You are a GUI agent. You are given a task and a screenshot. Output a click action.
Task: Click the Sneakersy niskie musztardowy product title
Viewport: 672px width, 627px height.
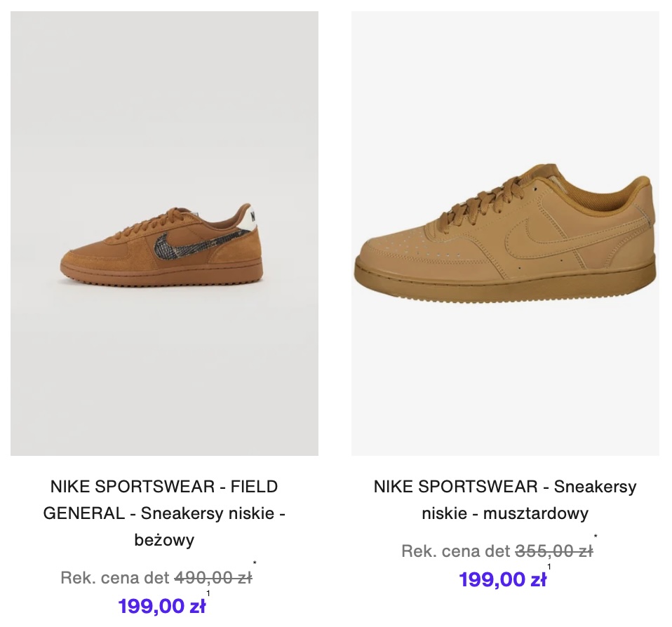pyautogui.click(x=505, y=499)
